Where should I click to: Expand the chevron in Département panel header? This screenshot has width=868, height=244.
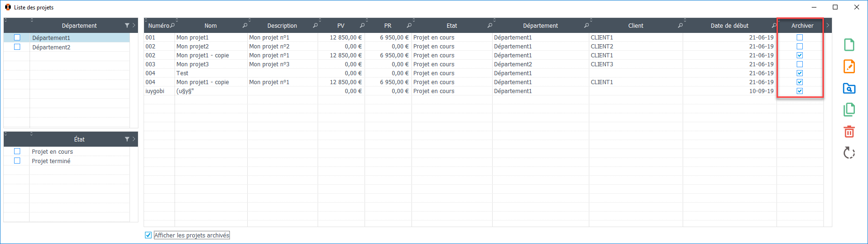[134, 25]
